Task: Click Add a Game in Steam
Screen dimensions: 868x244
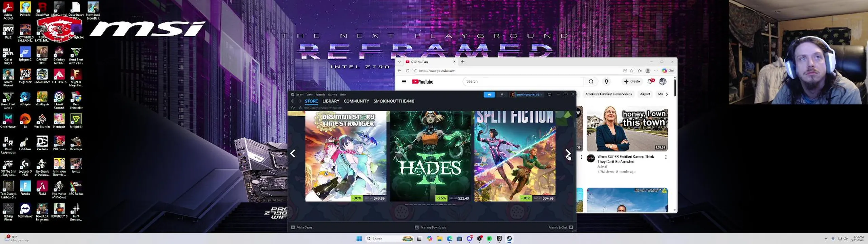Action: click(x=302, y=227)
